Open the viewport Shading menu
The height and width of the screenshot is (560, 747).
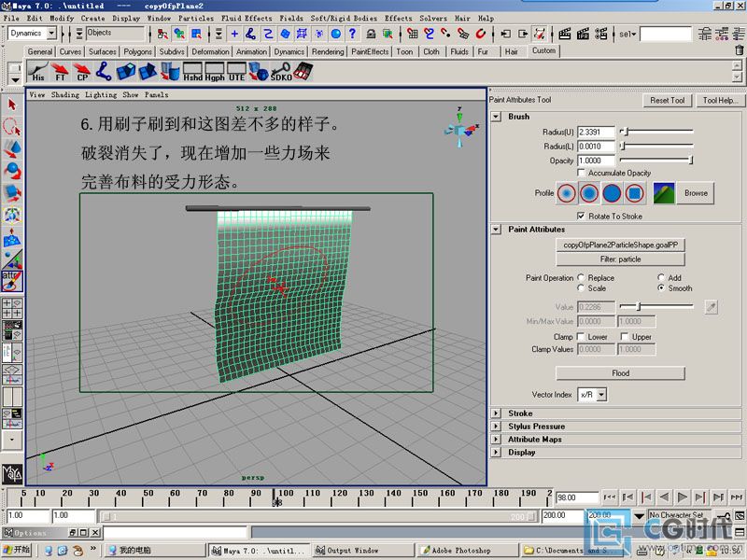pyautogui.click(x=65, y=95)
